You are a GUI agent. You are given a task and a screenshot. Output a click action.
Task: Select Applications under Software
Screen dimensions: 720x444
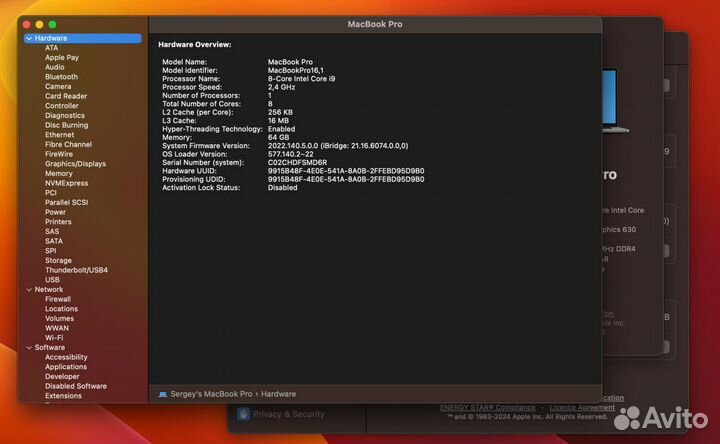coord(66,366)
